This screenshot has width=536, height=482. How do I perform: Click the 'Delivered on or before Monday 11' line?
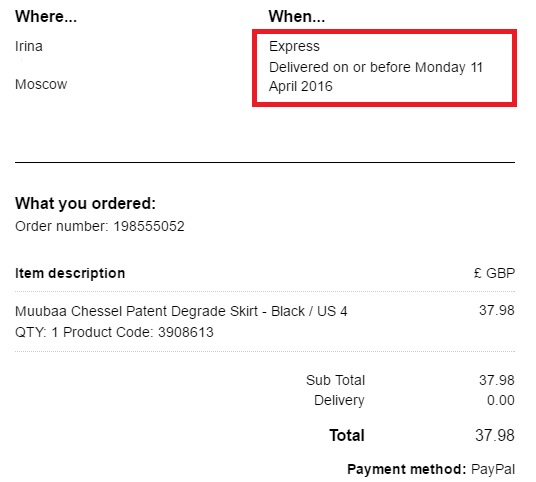(376, 67)
